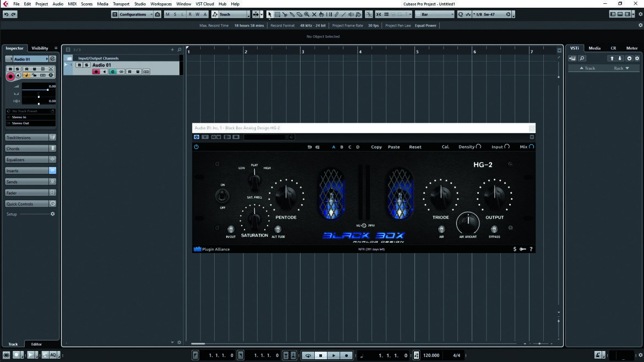The height and width of the screenshot is (362, 644).
Task: Expand the Equalizers inspector section
Action: (x=27, y=160)
